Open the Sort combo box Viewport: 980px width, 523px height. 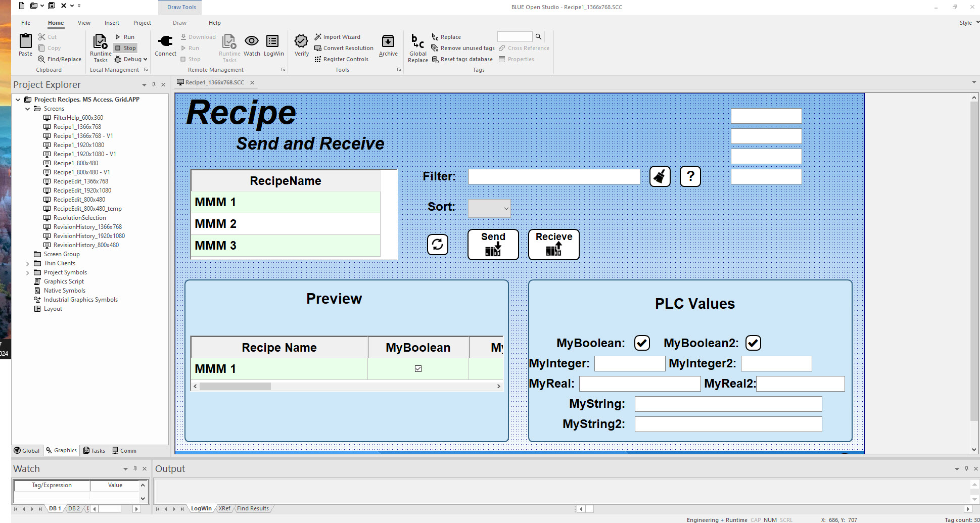coord(489,208)
